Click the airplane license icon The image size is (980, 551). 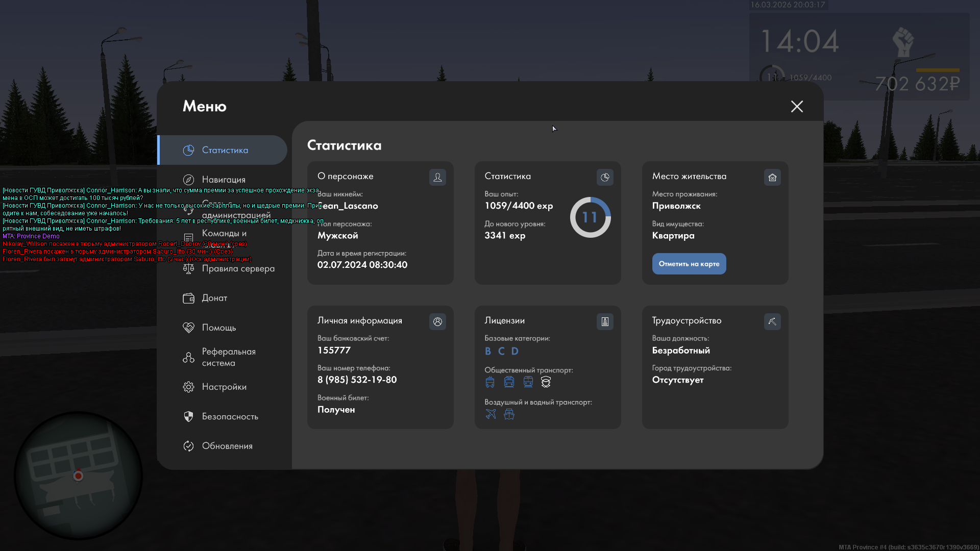pos(491,414)
